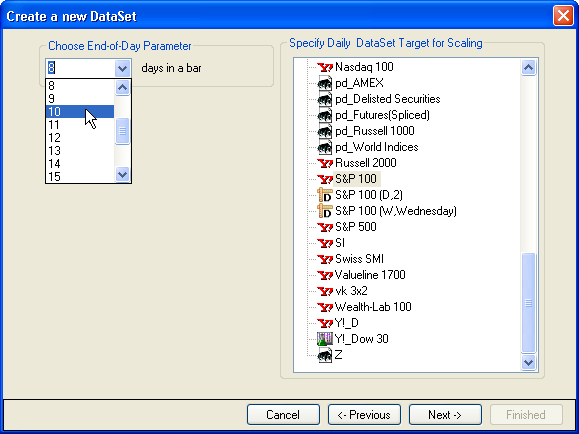Click the chart icon next to Y!_Dow 30
This screenshot has width=579, height=434.
pos(325,339)
